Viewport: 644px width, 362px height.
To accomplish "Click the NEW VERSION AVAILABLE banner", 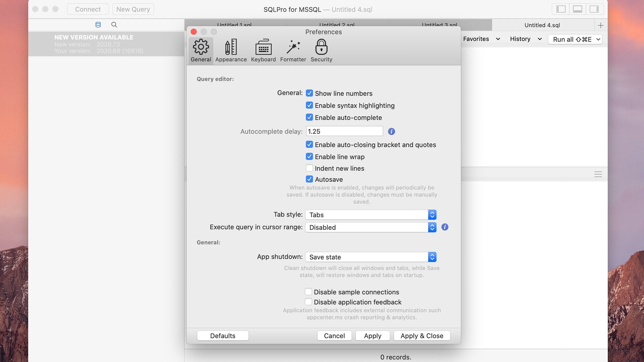I will (x=106, y=44).
